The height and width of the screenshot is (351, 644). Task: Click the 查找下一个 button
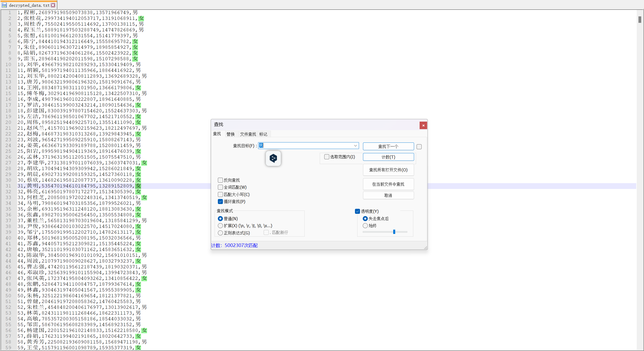(388, 146)
